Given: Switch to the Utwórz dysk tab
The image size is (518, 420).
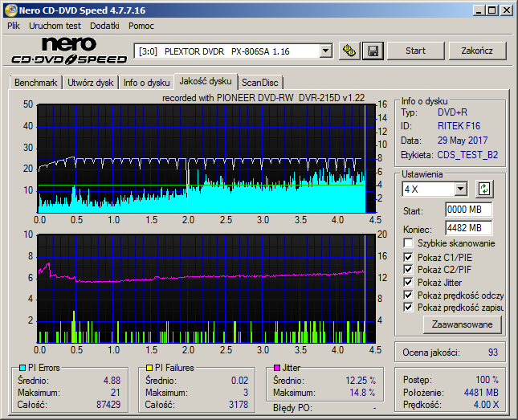Looking at the screenshot, I should click(x=90, y=83).
